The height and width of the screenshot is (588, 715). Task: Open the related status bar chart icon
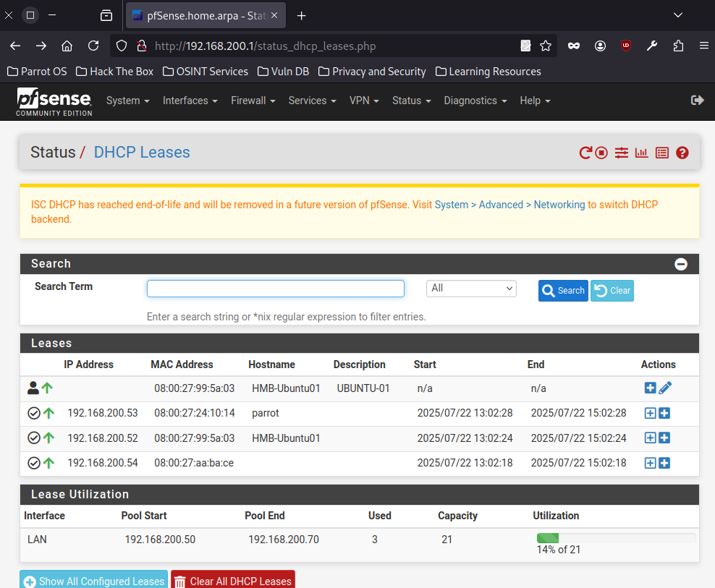pyautogui.click(x=641, y=153)
